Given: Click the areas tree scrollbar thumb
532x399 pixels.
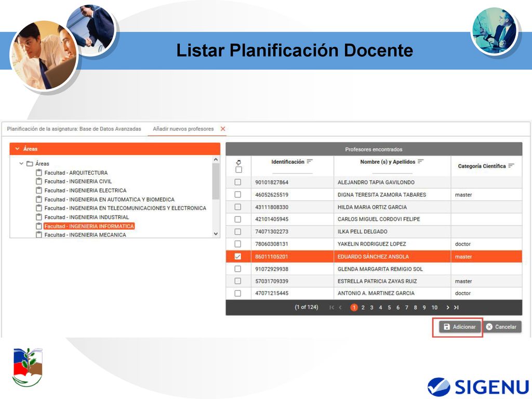Looking at the screenshot, I should (216, 181).
